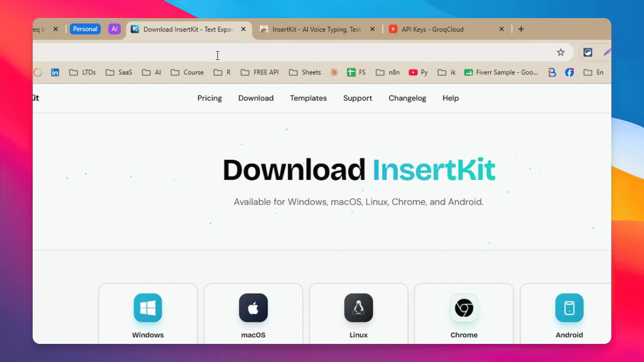Open the LinkedIn bookmark icon

[55, 72]
